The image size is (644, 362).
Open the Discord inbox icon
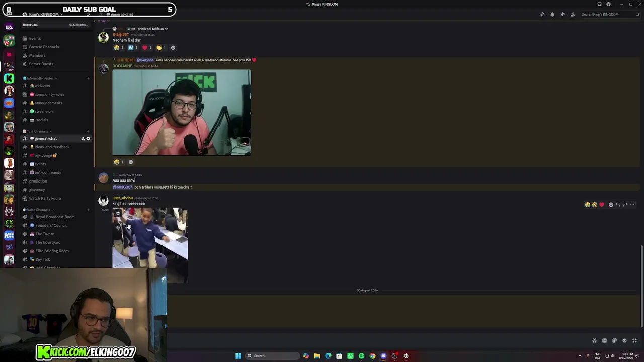599,4
